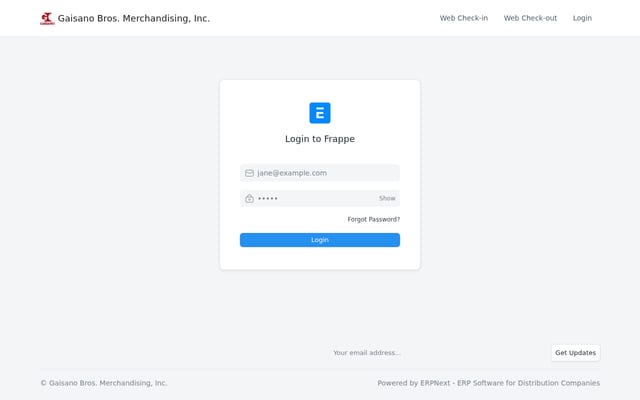Open the Forgot Password? link
Viewport: 640px width, 400px height.
click(x=374, y=219)
